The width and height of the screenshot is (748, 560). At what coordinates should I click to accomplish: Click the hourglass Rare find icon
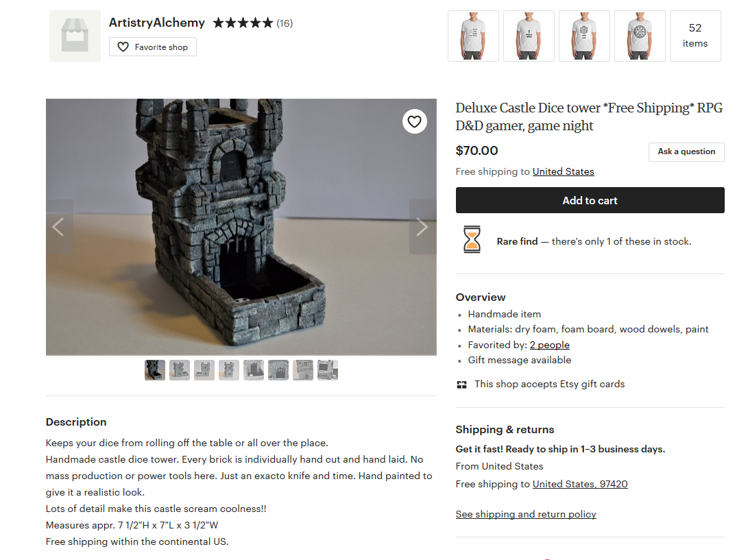pyautogui.click(x=472, y=239)
